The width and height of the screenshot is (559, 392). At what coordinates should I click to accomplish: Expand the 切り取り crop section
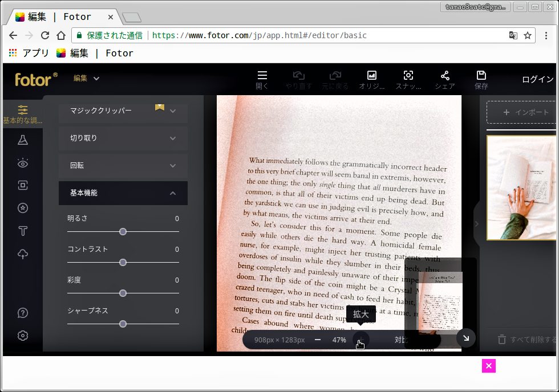click(x=123, y=138)
